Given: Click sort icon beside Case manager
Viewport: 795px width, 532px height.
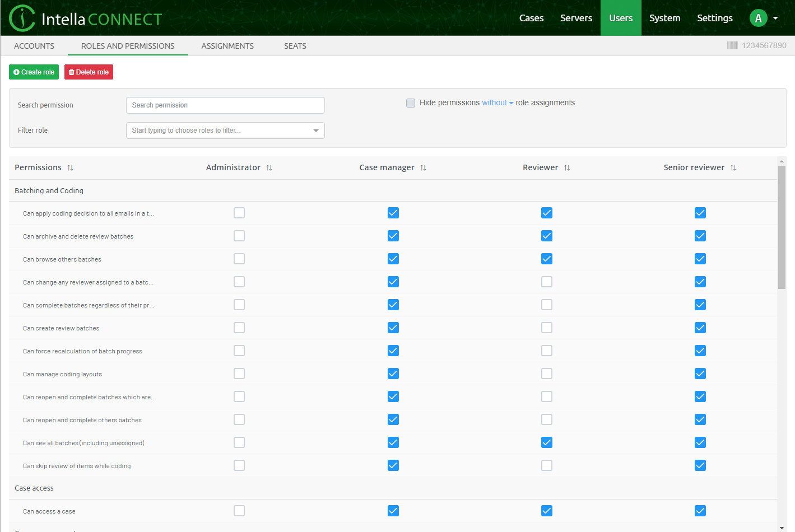Looking at the screenshot, I should [423, 168].
